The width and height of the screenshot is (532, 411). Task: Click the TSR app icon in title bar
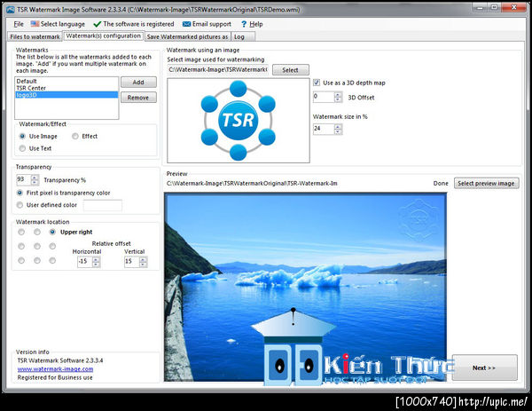11,10
